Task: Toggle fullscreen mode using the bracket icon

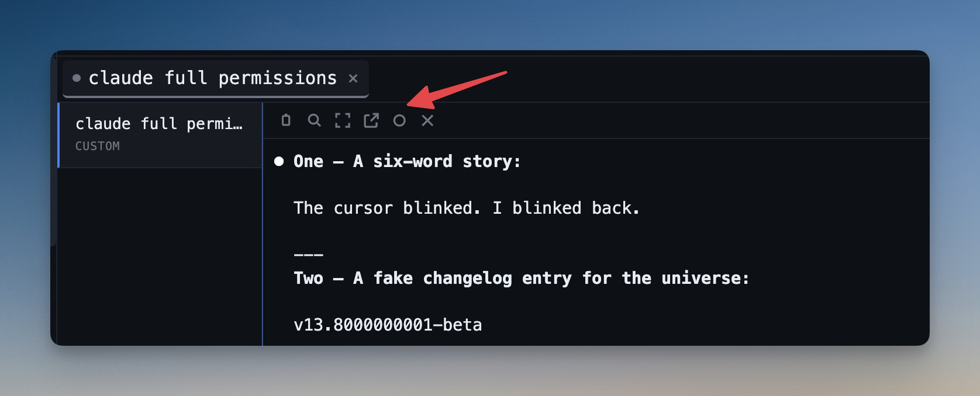Action: click(x=343, y=120)
